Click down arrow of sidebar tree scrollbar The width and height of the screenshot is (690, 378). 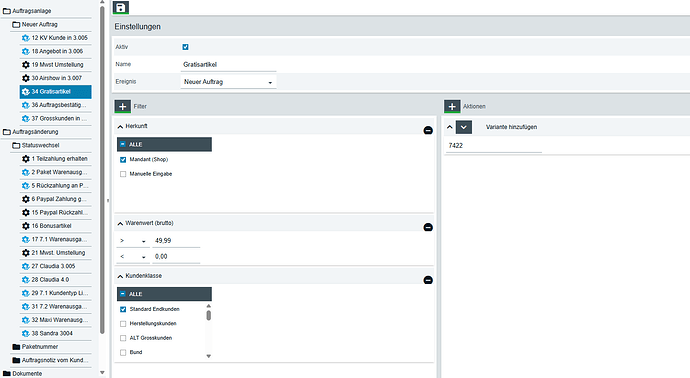[102, 373]
